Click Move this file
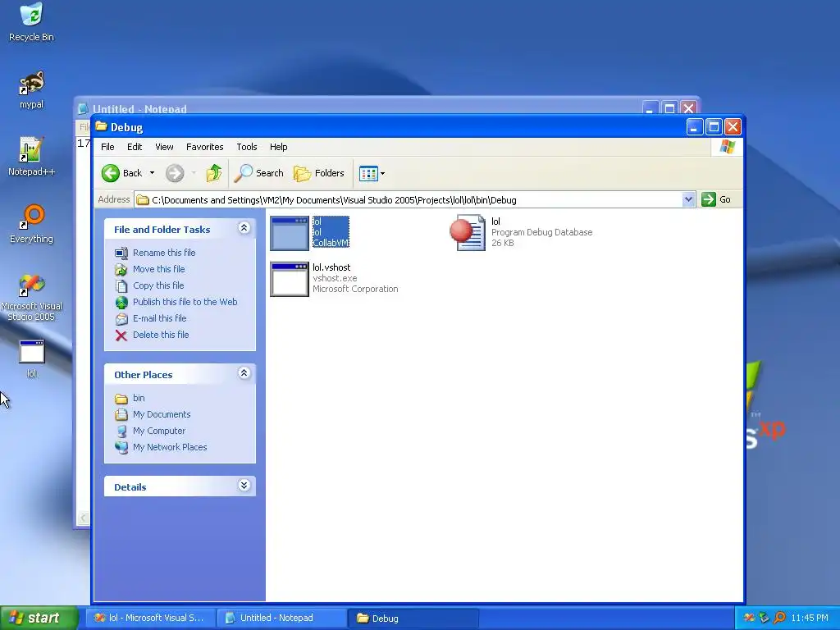Image resolution: width=840 pixels, height=630 pixels. pyautogui.click(x=158, y=269)
